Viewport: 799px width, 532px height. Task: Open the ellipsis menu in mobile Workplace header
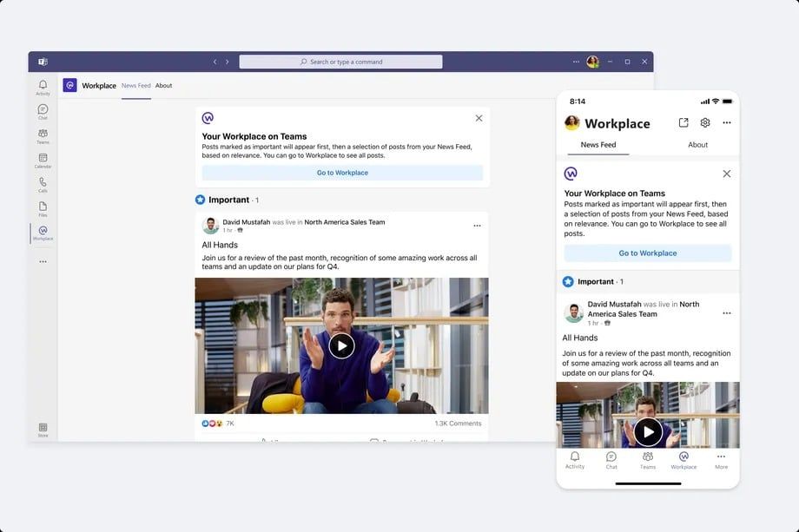726,122
